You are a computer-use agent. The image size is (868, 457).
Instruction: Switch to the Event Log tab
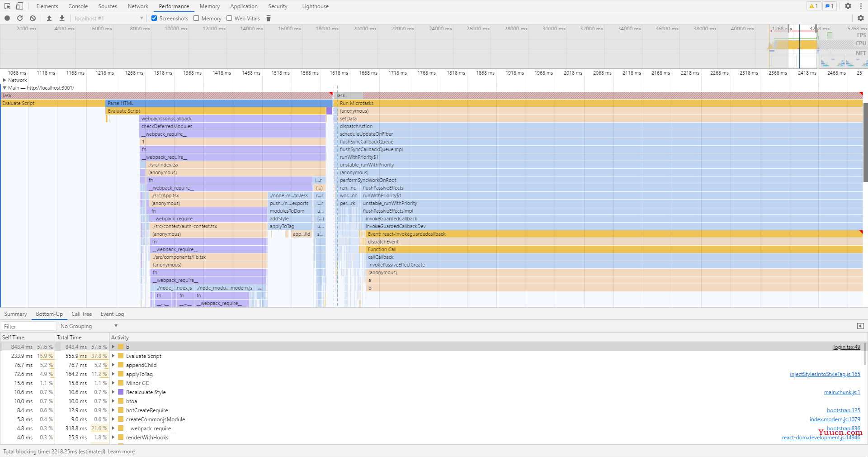click(112, 314)
